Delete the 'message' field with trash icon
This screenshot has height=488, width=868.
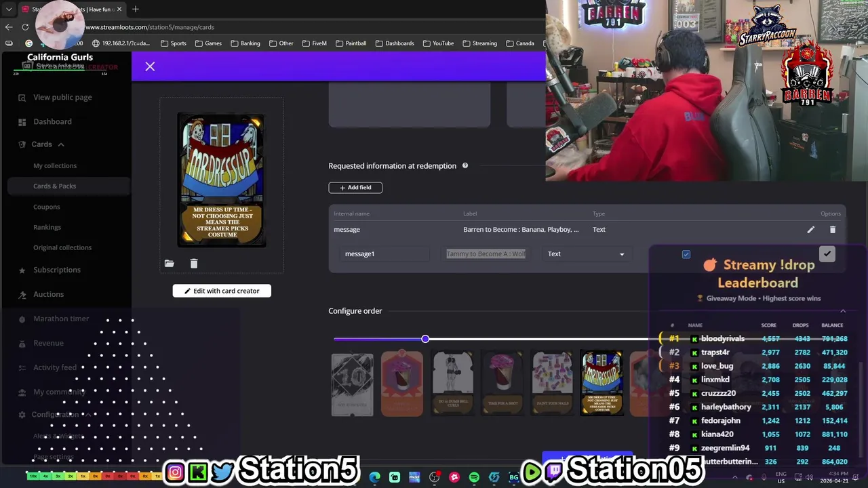pos(833,230)
